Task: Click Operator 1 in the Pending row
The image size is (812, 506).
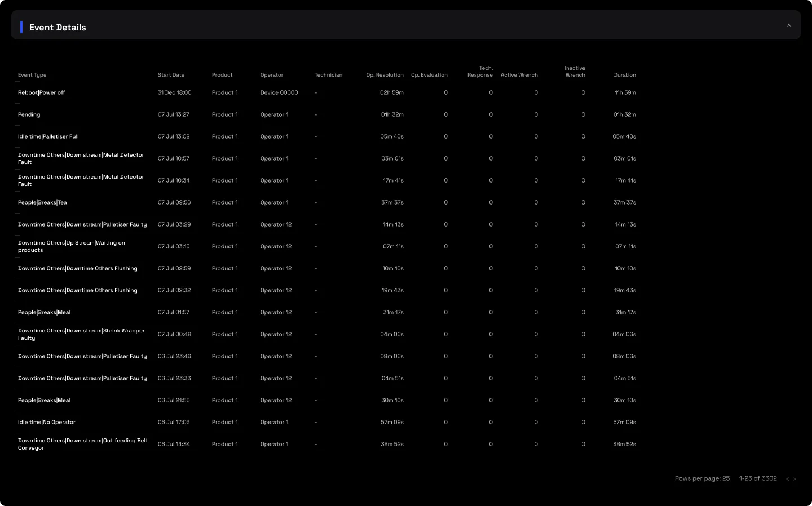Action: (x=274, y=114)
